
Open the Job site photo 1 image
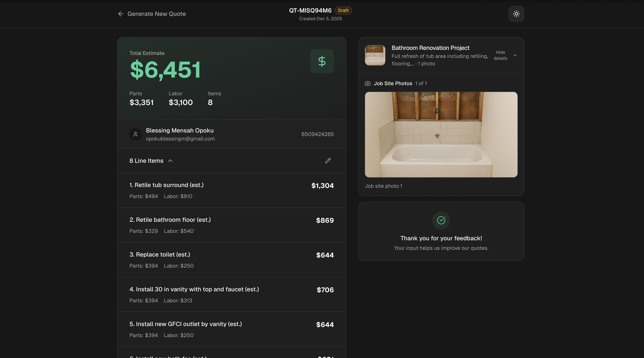[x=441, y=135]
